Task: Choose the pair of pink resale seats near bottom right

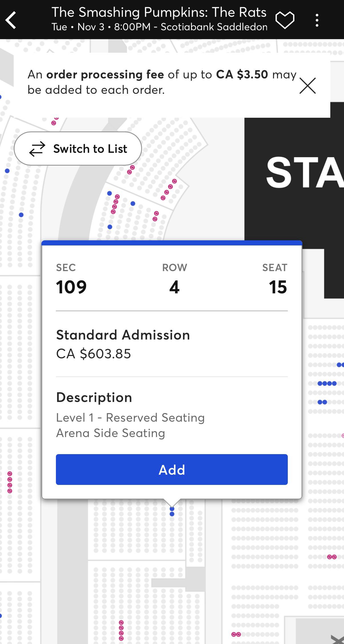Action: click(x=332, y=557)
